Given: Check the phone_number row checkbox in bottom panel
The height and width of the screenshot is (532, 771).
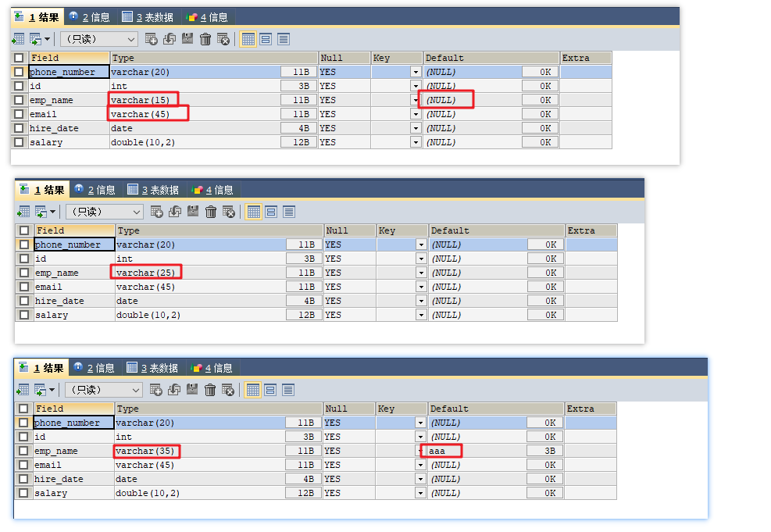Looking at the screenshot, I should (x=23, y=422).
